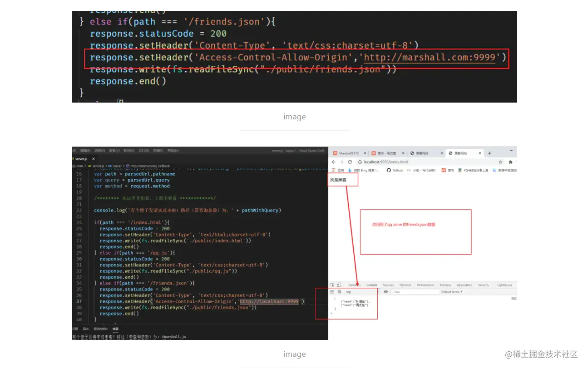Show the DevTools console sidebar

pyautogui.click(x=332, y=292)
